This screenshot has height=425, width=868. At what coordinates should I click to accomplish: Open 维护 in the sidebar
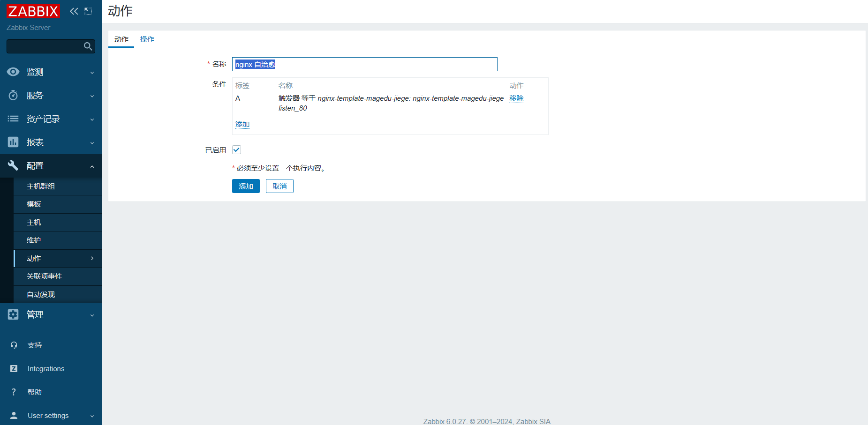[x=58, y=240]
